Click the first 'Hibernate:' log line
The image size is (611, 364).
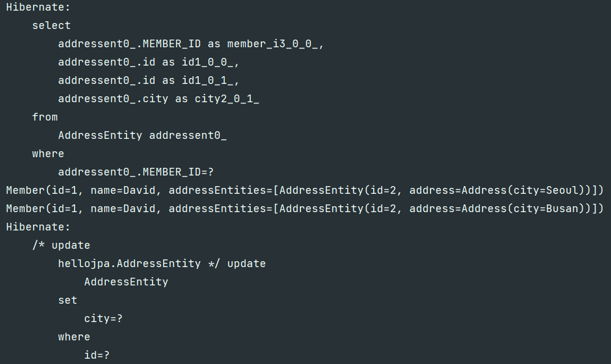pyautogui.click(x=38, y=7)
